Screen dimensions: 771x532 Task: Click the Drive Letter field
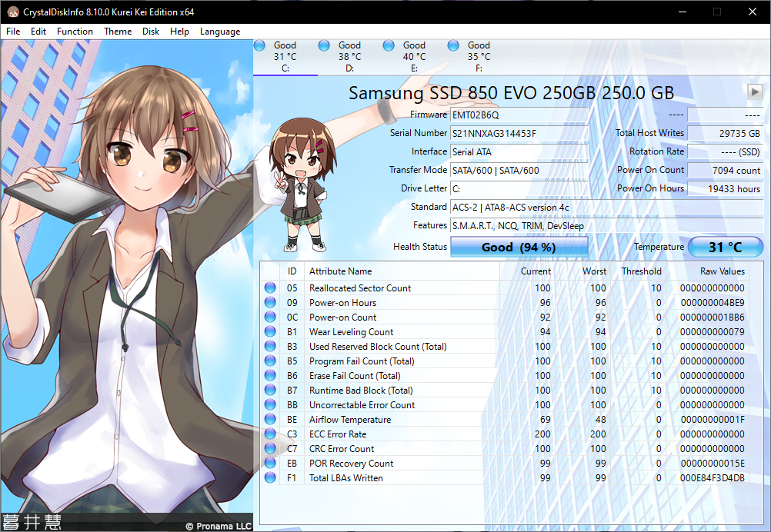tap(519, 188)
